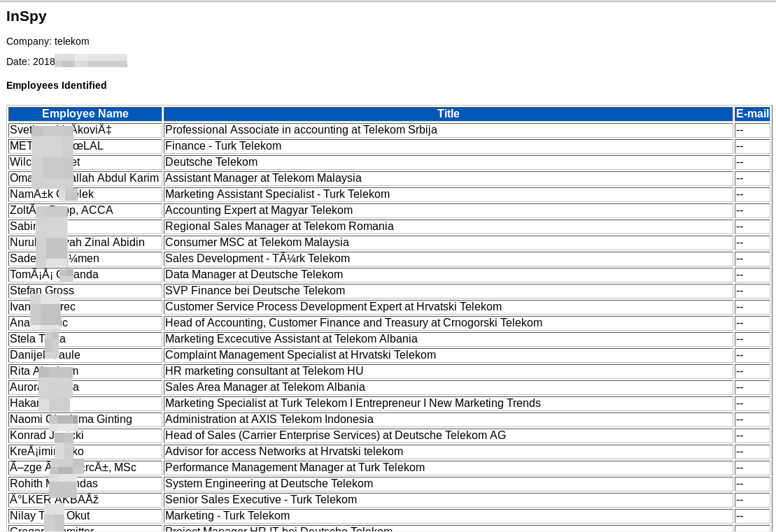Click 'SVP Finance bei Deutsche Telekom' cell
This screenshot has height=532, width=776.
[255, 291]
